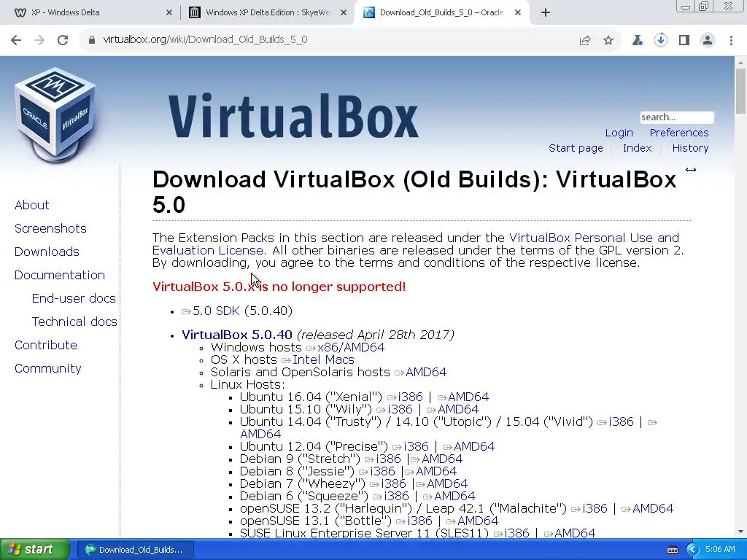Open Downloads in sidebar
The width and height of the screenshot is (747, 560).
pos(47,252)
